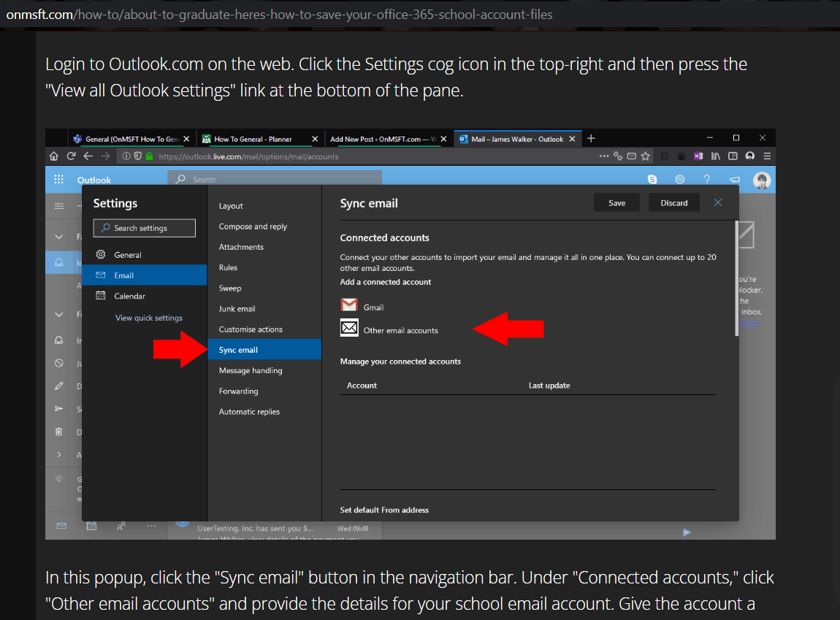Select Email settings category

(144, 275)
